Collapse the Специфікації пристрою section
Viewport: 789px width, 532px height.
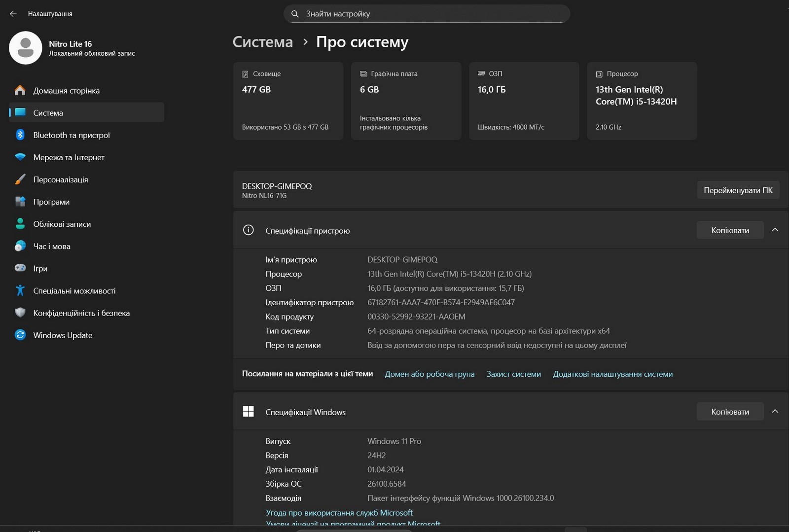pos(775,230)
